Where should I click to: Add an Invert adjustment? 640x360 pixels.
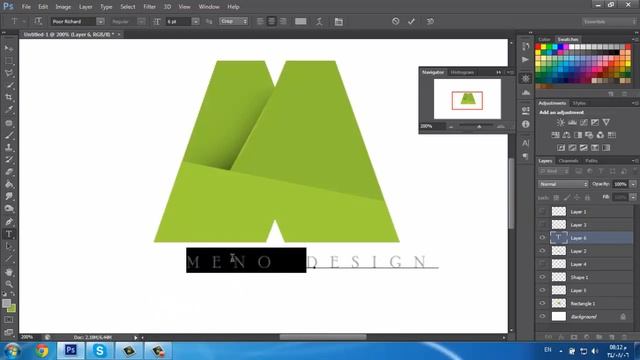(x=561, y=148)
